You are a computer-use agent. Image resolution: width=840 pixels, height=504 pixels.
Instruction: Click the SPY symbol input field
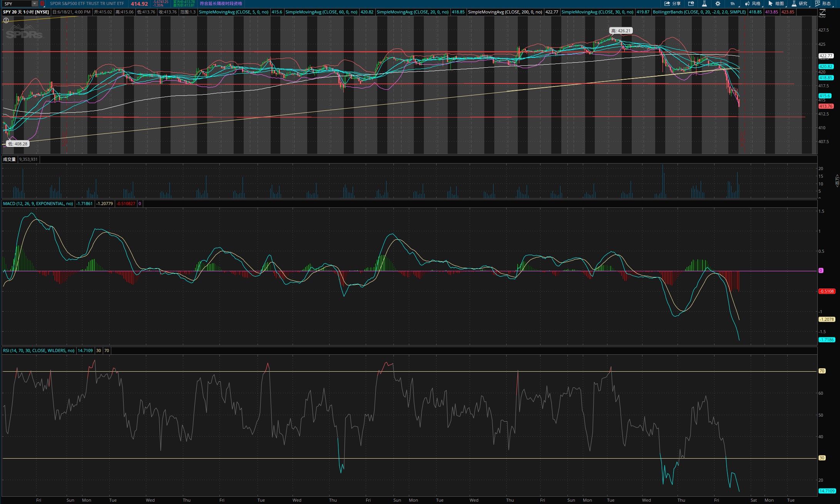coord(17,4)
